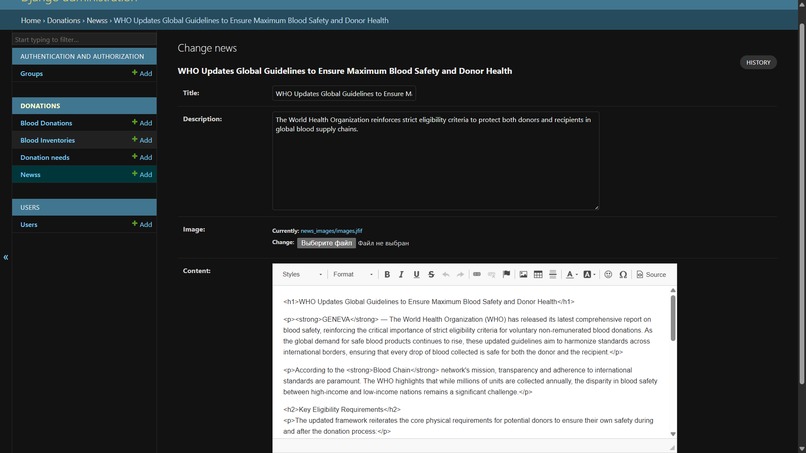Insert a special character (Omega icon)

[623, 275]
